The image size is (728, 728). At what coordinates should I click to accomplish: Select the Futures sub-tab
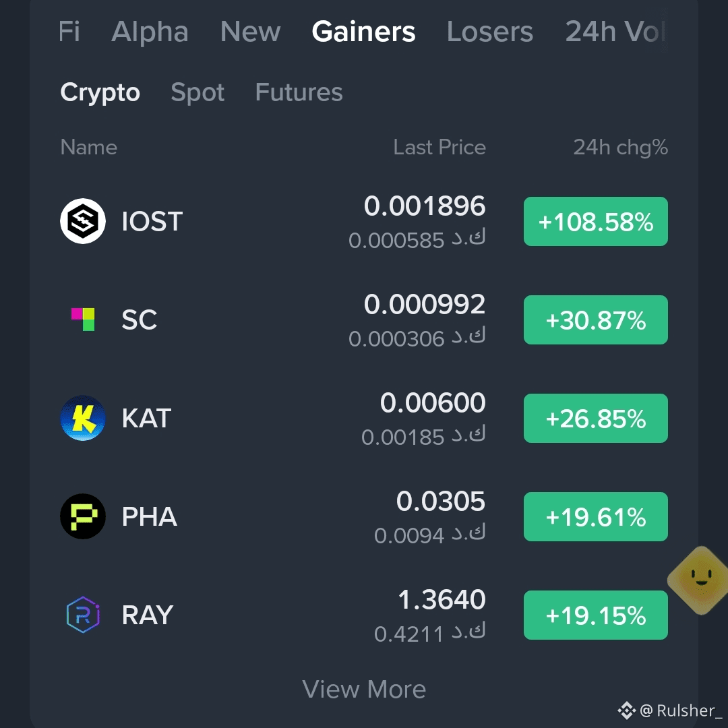click(299, 92)
